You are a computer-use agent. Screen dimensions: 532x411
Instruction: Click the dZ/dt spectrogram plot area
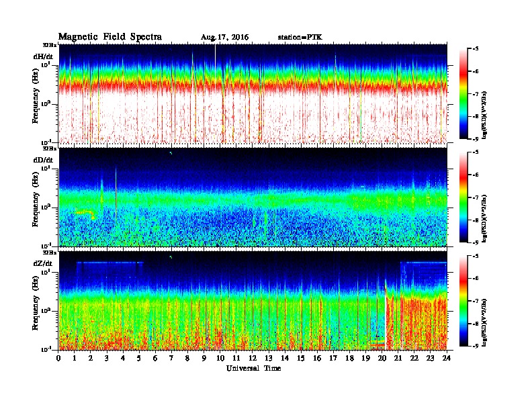(x=253, y=301)
